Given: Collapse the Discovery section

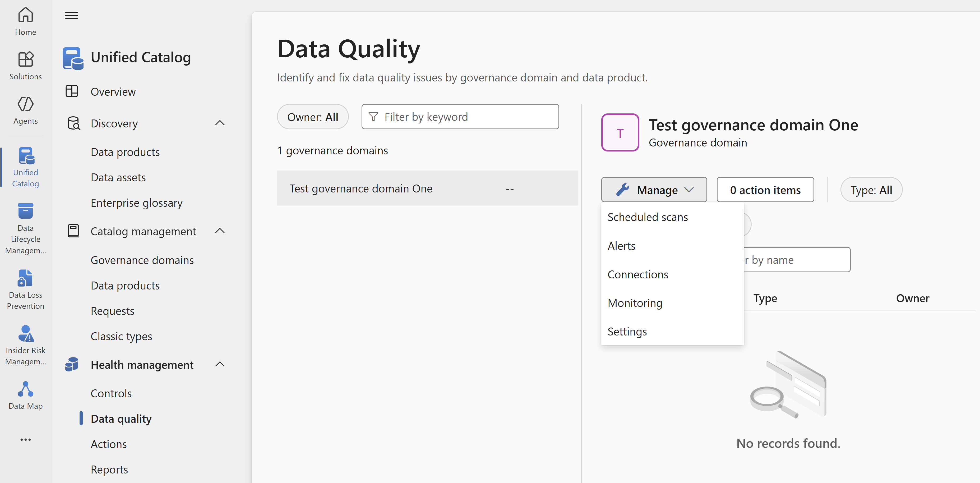Looking at the screenshot, I should point(220,123).
